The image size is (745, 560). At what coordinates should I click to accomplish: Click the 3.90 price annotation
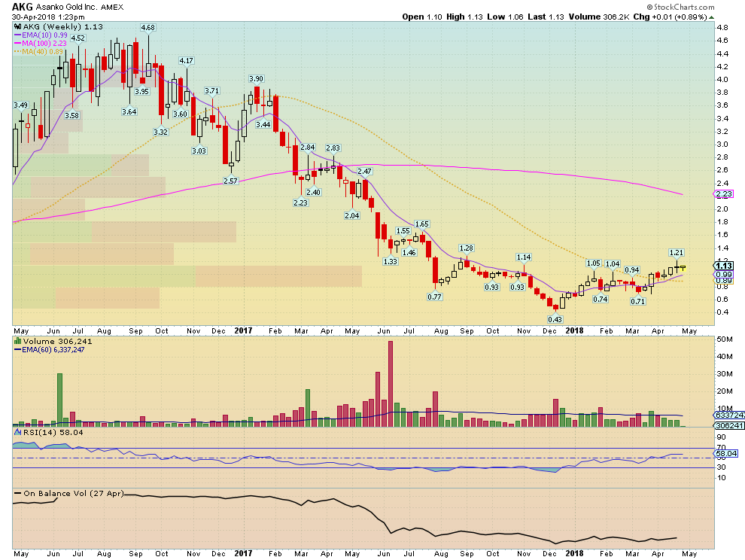(257, 78)
